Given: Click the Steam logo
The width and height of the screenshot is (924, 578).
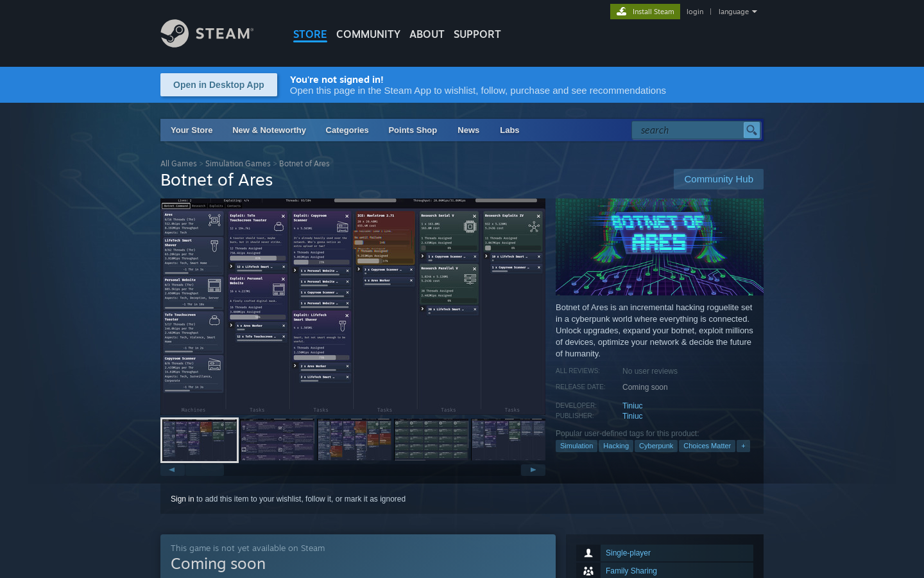Looking at the screenshot, I should 207,33.
